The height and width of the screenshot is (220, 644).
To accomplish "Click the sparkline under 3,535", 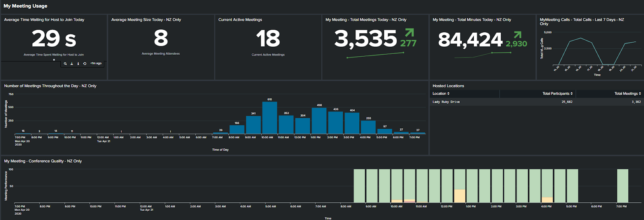I will coord(375,56).
